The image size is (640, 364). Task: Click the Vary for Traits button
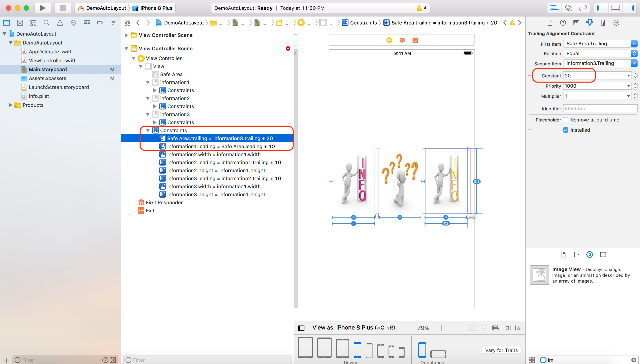click(x=501, y=350)
